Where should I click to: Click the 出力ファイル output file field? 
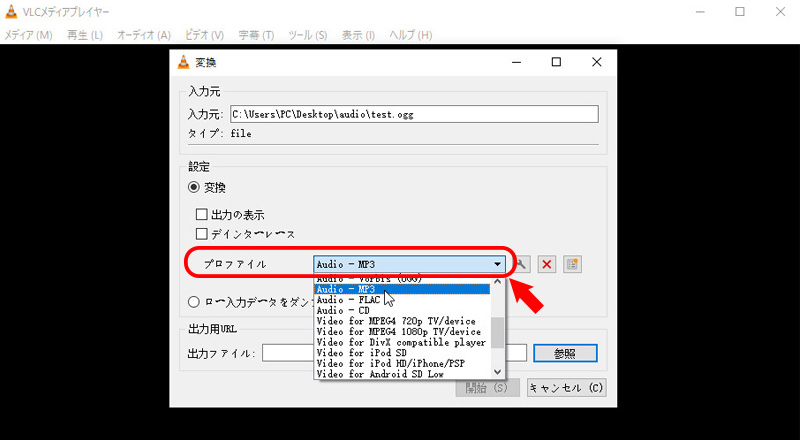point(394,353)
